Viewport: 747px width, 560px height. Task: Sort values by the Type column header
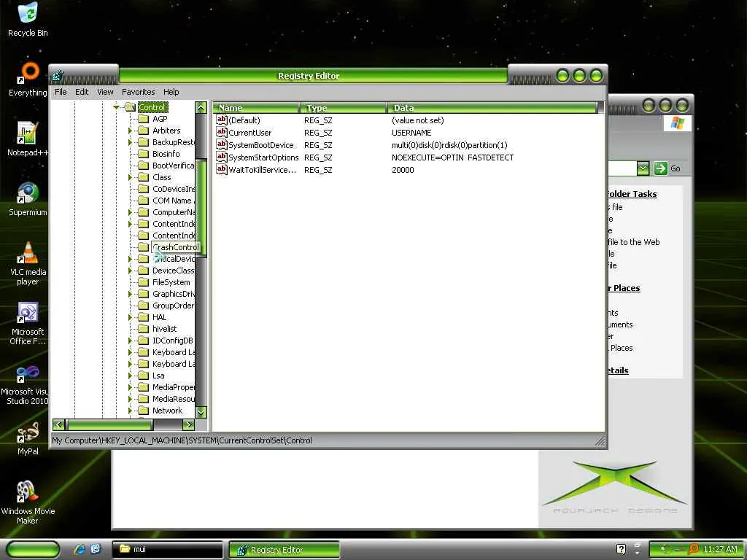tap(343, 108)
